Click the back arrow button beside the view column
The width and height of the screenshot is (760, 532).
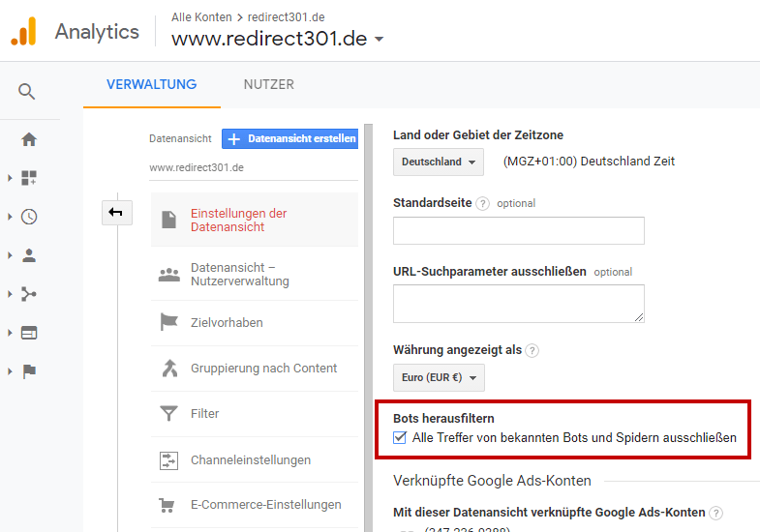117,213
